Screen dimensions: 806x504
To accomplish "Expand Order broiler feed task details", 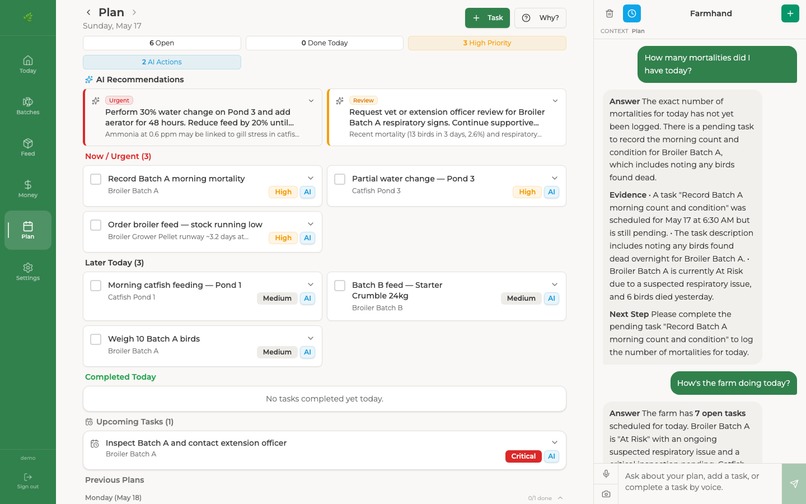I will coord(310,224).
